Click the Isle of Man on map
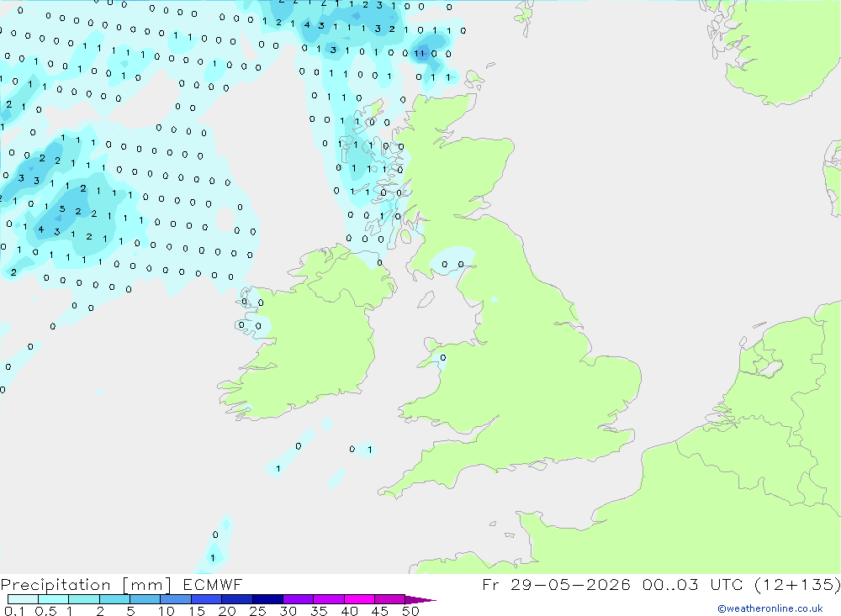This screenshot has width=841, height=616. coord(426,299)
